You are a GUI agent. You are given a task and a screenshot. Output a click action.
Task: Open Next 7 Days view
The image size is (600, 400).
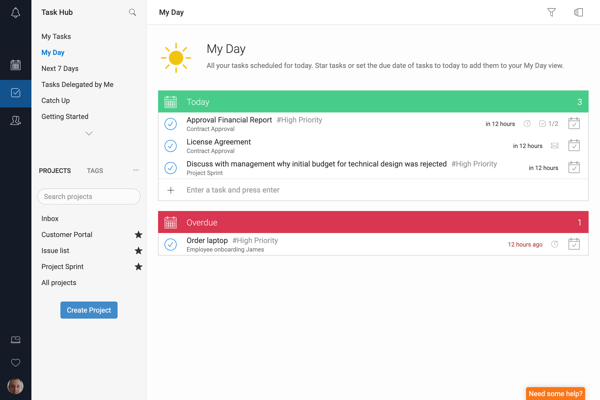pyautogui.click(x=60, y=69)
